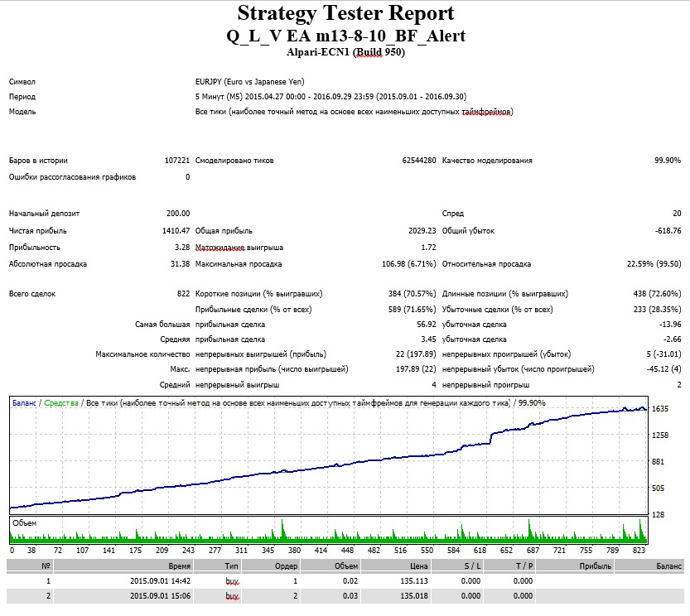Click consecutive losses value 5 (-31.01)

(663, 354)
